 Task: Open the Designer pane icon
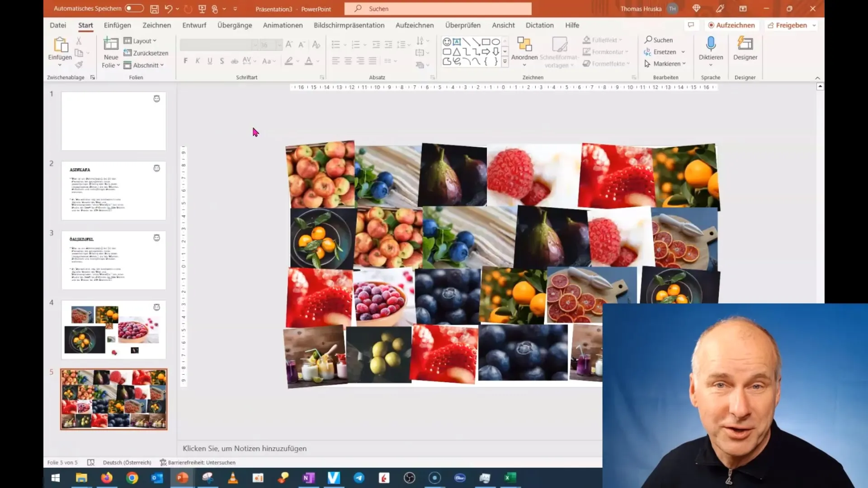tap(745, 44)
